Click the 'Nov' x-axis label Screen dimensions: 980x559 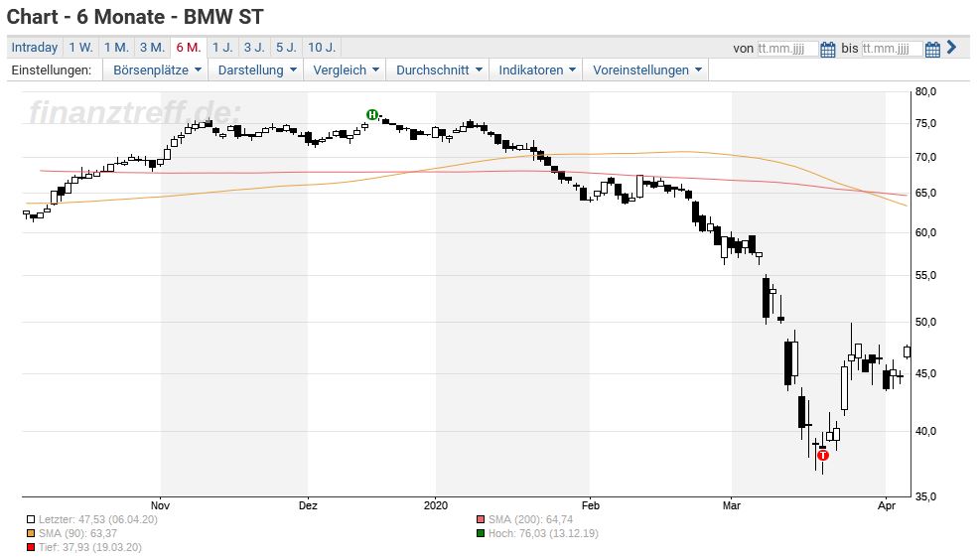click(160, 505)
